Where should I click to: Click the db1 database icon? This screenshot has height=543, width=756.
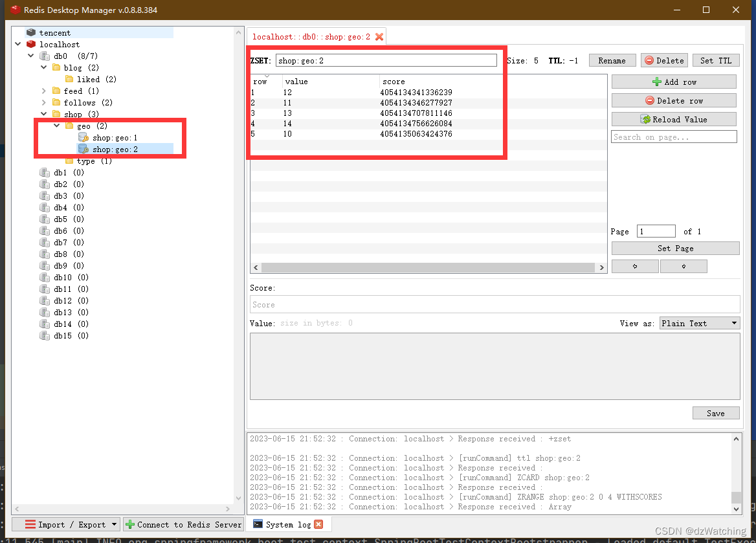(45, 173)
